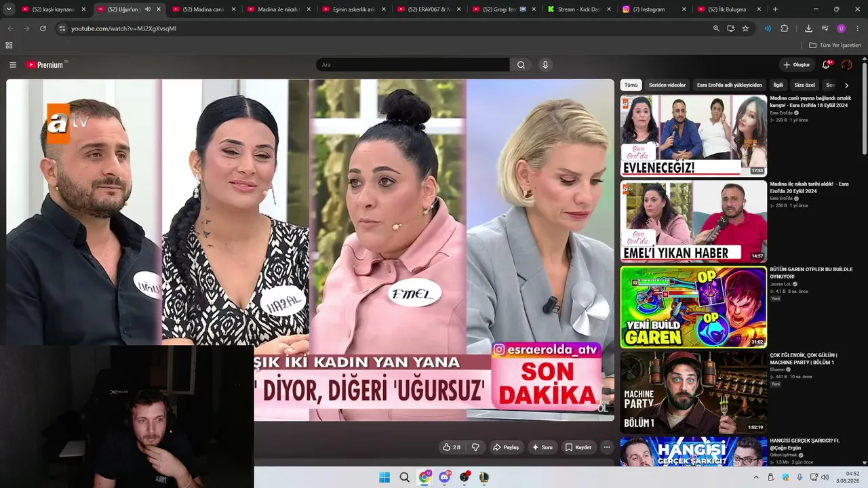
Task: Open the Tüm Yer İşaretleri bookmarks folder
Action: pos(835,45)
